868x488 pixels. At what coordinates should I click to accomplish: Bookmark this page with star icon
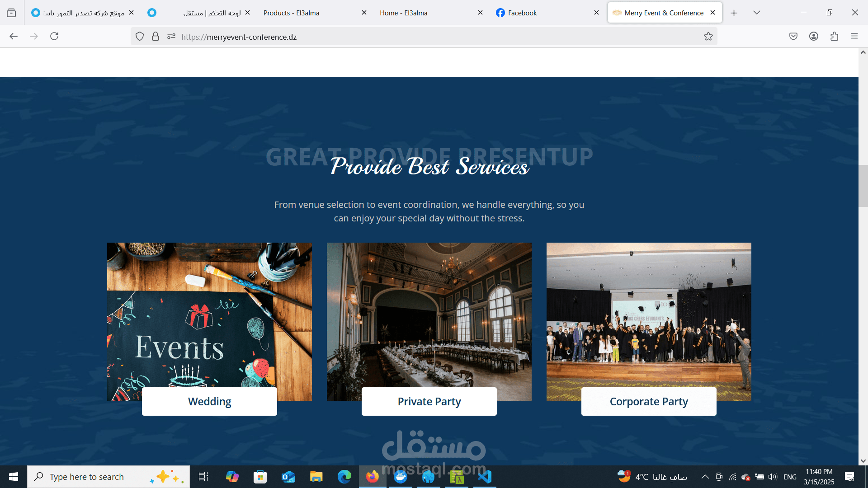point(708,37)
